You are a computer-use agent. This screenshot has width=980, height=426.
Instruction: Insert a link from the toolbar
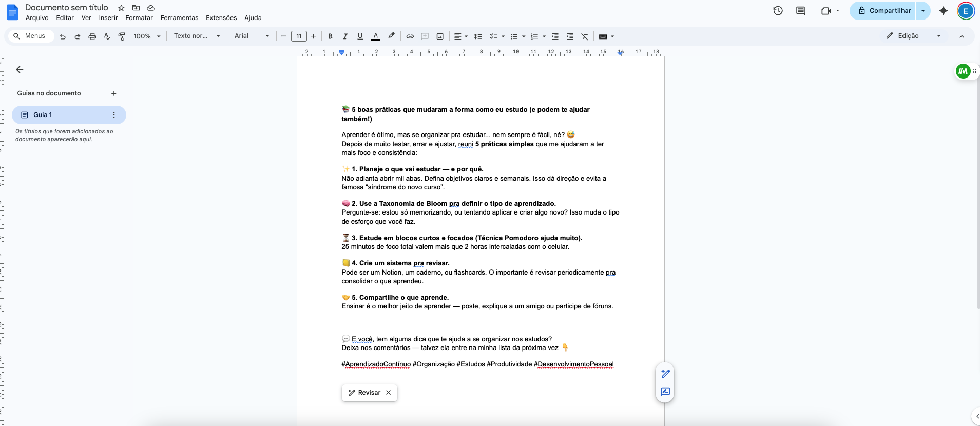point(410,36)
